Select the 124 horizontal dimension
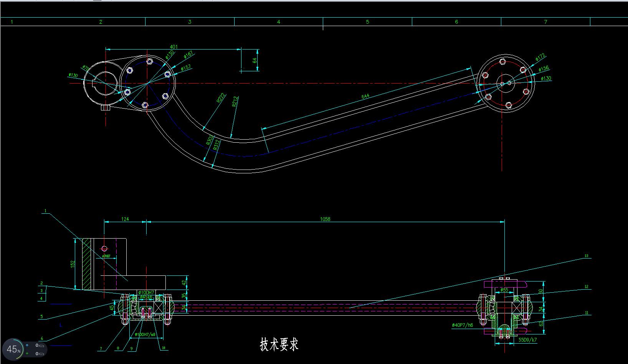 [125, 219]
